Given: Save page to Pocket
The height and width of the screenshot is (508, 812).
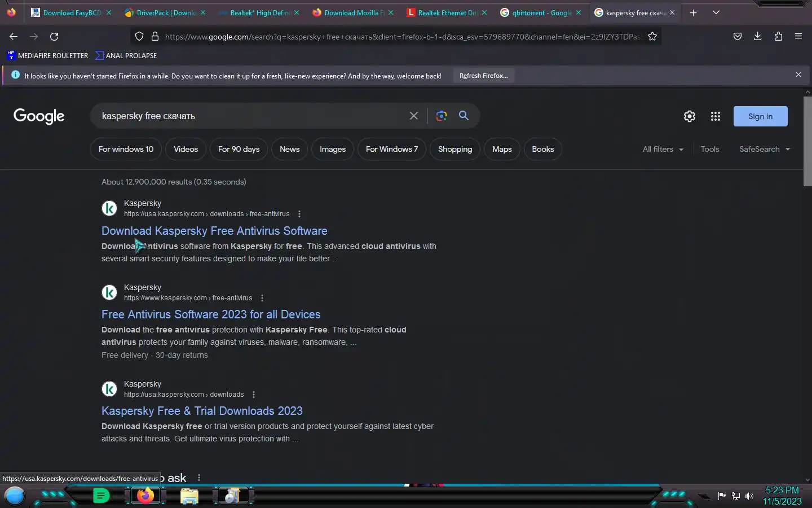Looking at the screenshot, I should 737,37.
